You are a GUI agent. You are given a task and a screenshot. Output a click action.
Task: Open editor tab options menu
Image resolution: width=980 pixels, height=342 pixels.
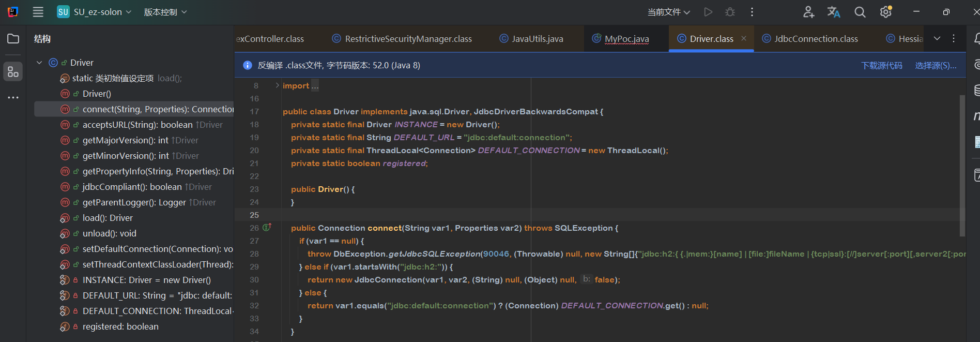coord(954,39)
